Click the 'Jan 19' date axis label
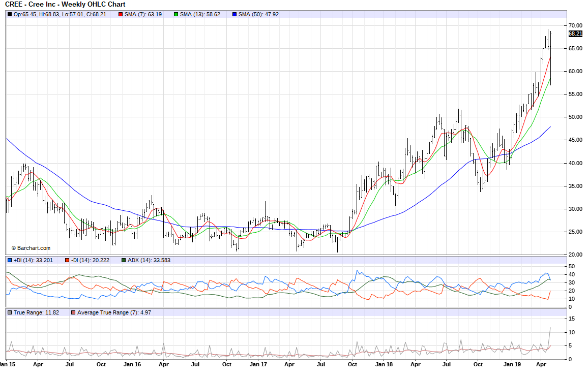 [x=512, y=364]
